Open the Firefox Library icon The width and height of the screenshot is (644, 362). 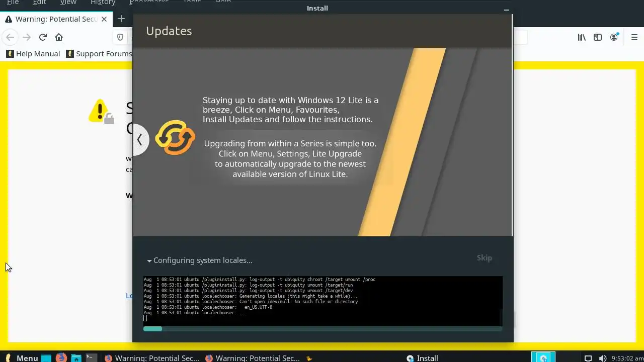(582, 37)
